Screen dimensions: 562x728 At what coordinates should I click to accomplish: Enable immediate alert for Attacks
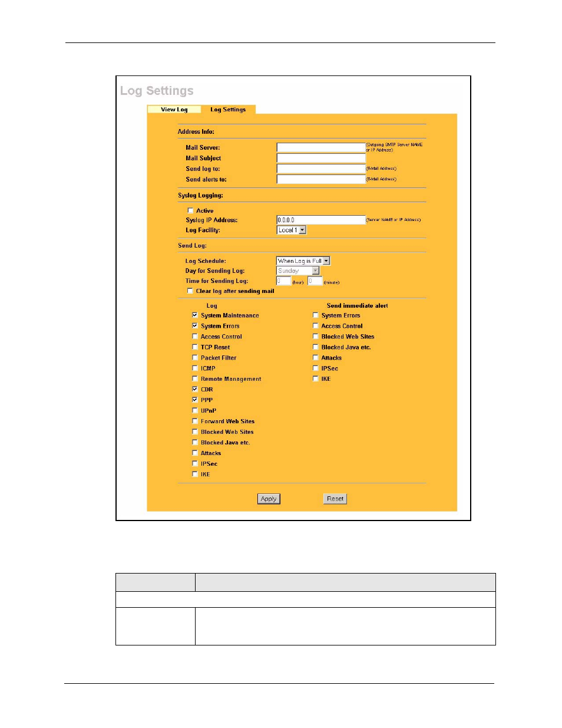tap(316, 358)
